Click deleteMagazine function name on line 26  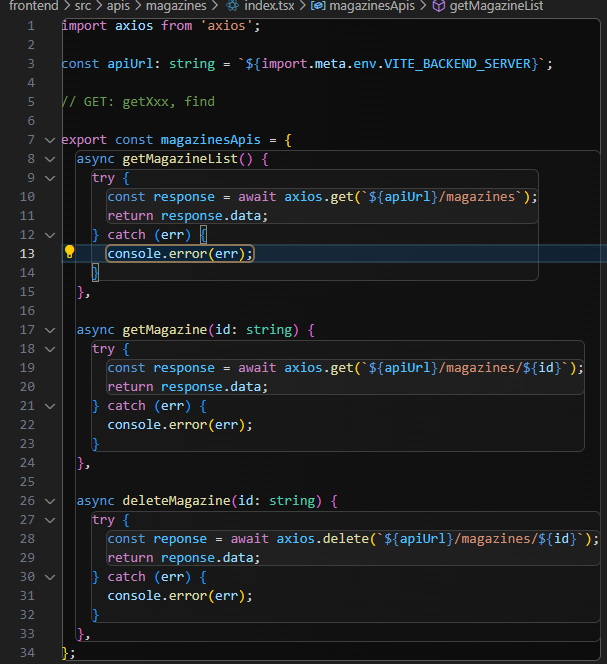coord(176,501)
